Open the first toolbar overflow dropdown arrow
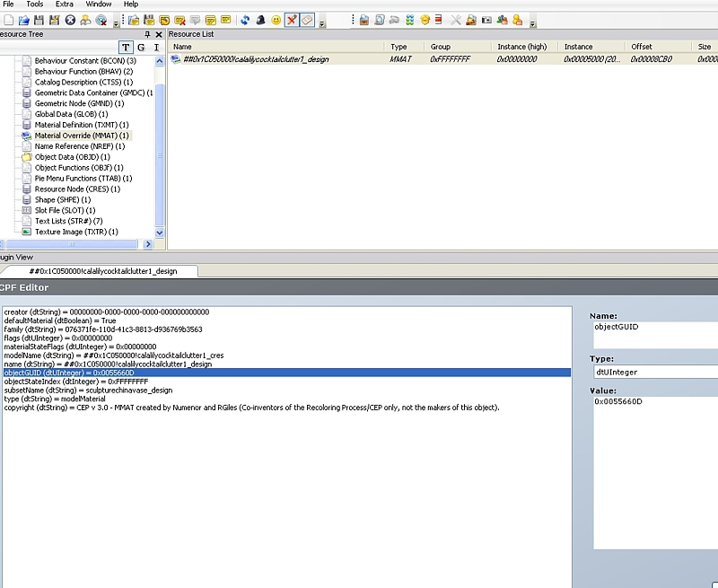 pyautogui.click(x=116, y=22)
